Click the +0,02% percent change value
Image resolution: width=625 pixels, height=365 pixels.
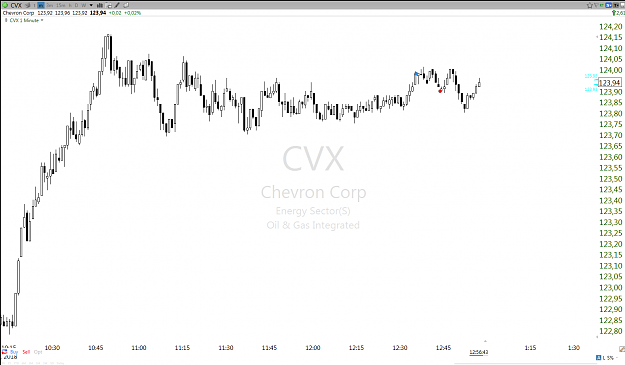(132, 13)
